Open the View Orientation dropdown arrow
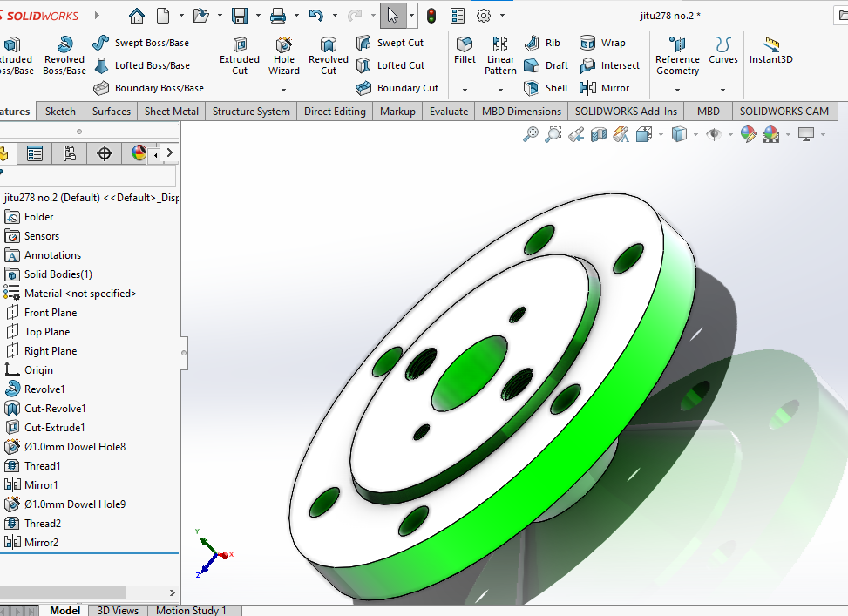 [661, 135]
